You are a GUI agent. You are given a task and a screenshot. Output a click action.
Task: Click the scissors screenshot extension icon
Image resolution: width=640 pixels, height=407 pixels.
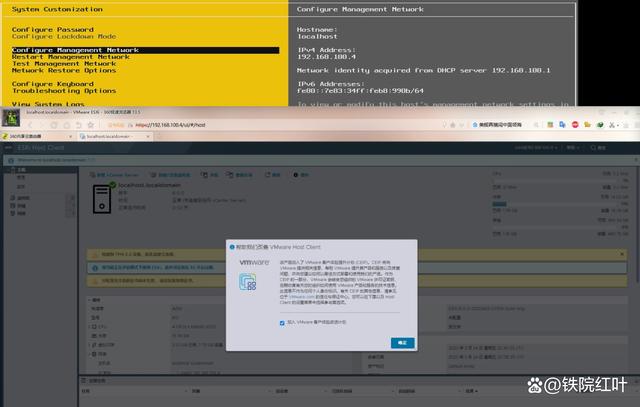click(611, 125)
